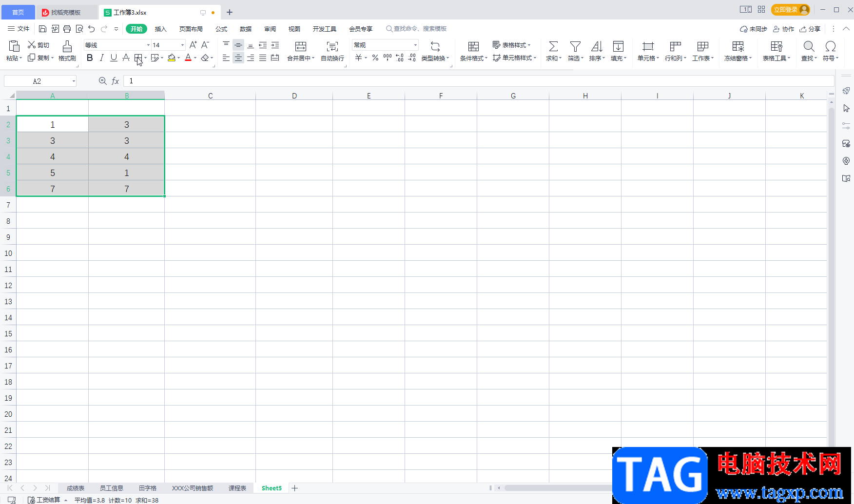Expand the Table Style dropdown
Image resolution: width=854 pixels, height=504 pixels.
529,45
